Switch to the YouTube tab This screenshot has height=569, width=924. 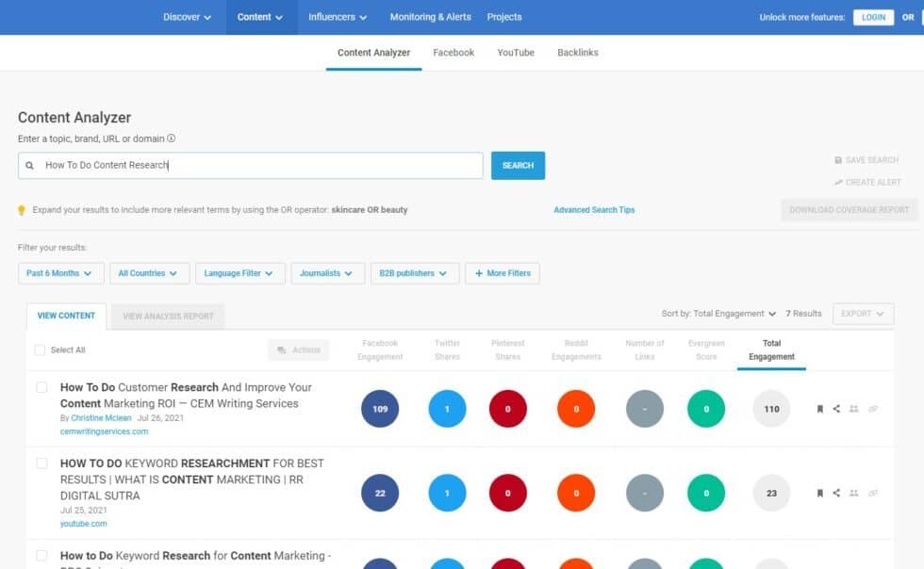click(x=516, y=53)
